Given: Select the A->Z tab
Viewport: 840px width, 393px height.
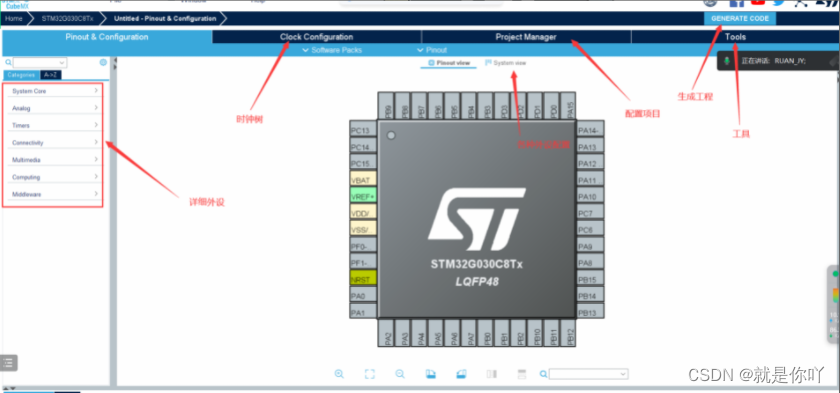Looking at the screenshot, I should click(x=51, y=75).
